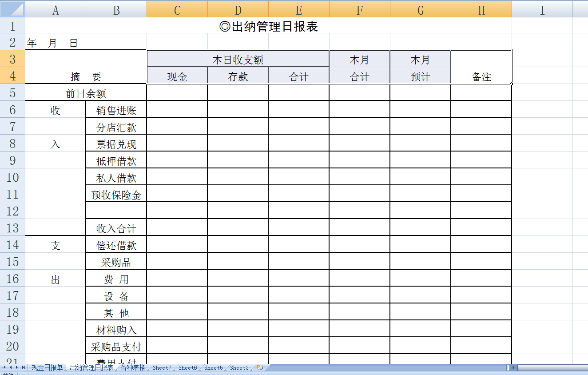Click the horizontal scrollbar left arrow
Viewport: 588px width, 375px height.
coord(514,367)
